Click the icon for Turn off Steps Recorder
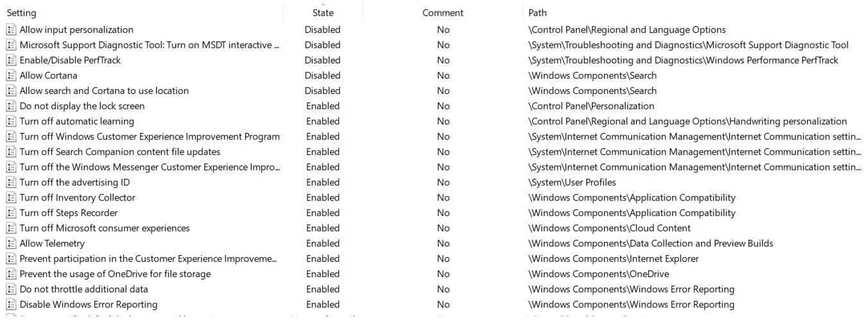868x333 pixels. 11,213
